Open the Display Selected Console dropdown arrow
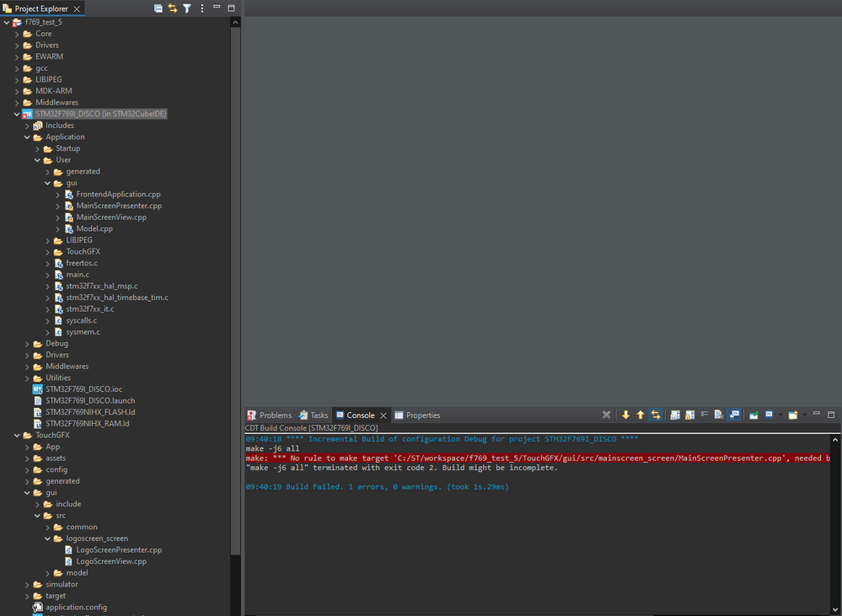The height and width of the screenshot is (616, 842). point(780,415)
